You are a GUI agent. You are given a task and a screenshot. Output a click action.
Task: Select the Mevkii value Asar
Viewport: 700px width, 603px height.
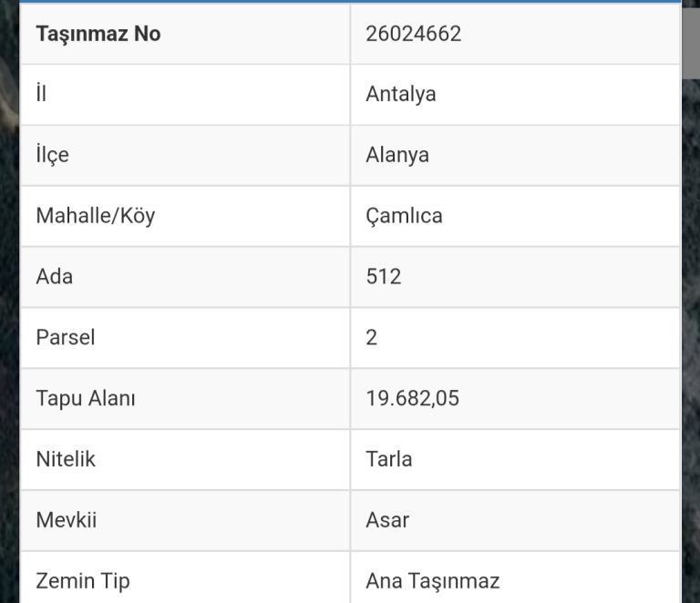[x=387, y=520]
